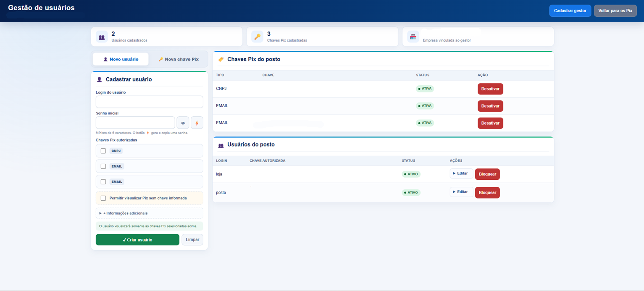Click the 'TIPO' column header
The image size is (644, 291).
point(220,75)
